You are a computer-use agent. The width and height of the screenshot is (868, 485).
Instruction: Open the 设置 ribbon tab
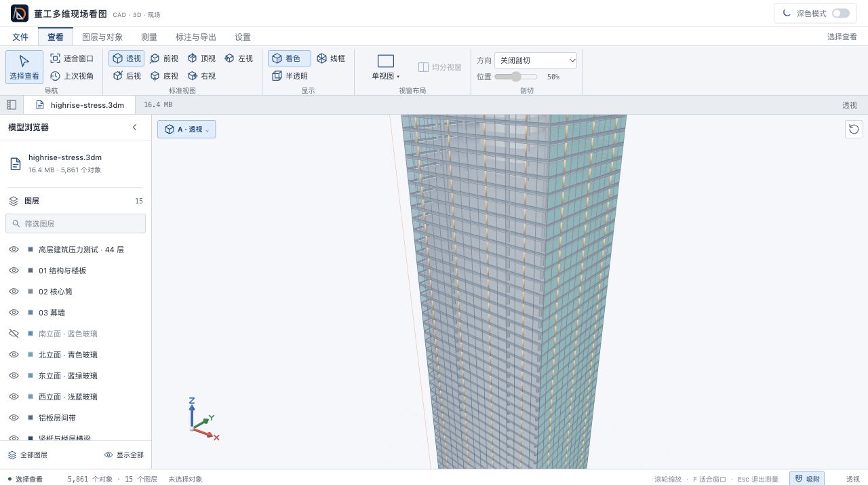(243, 37)
